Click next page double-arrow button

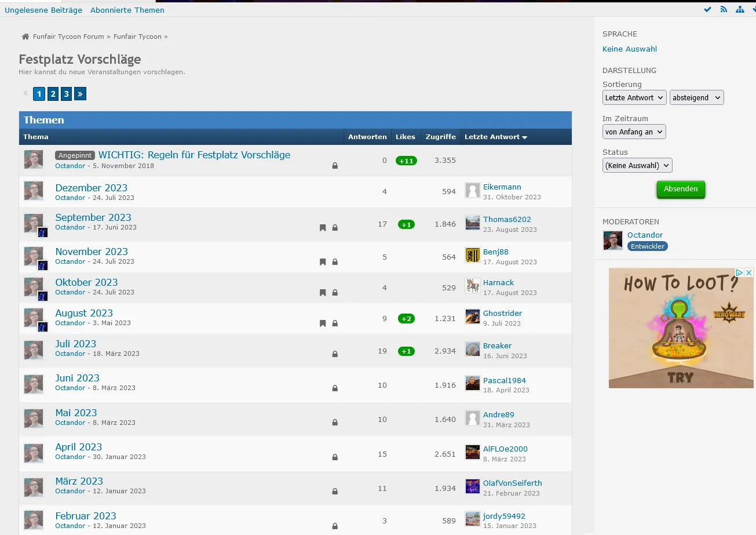(x=80, y=94)
